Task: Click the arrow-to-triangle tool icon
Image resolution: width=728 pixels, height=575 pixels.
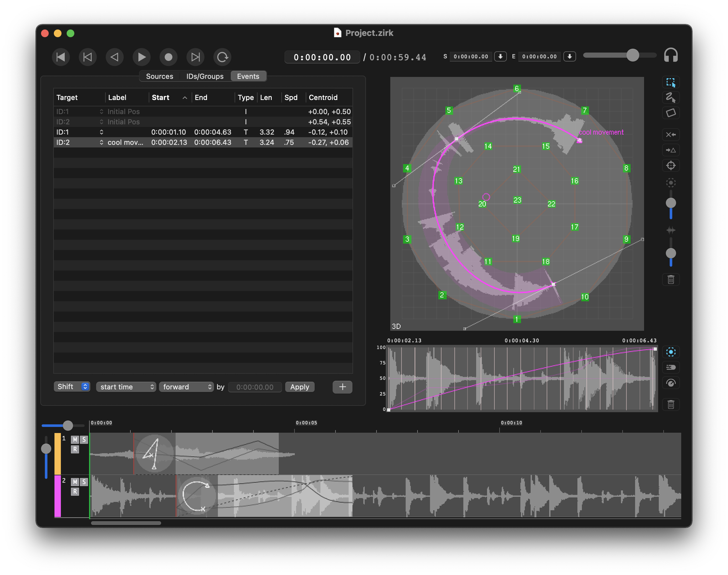Action: tap(671, 150)
